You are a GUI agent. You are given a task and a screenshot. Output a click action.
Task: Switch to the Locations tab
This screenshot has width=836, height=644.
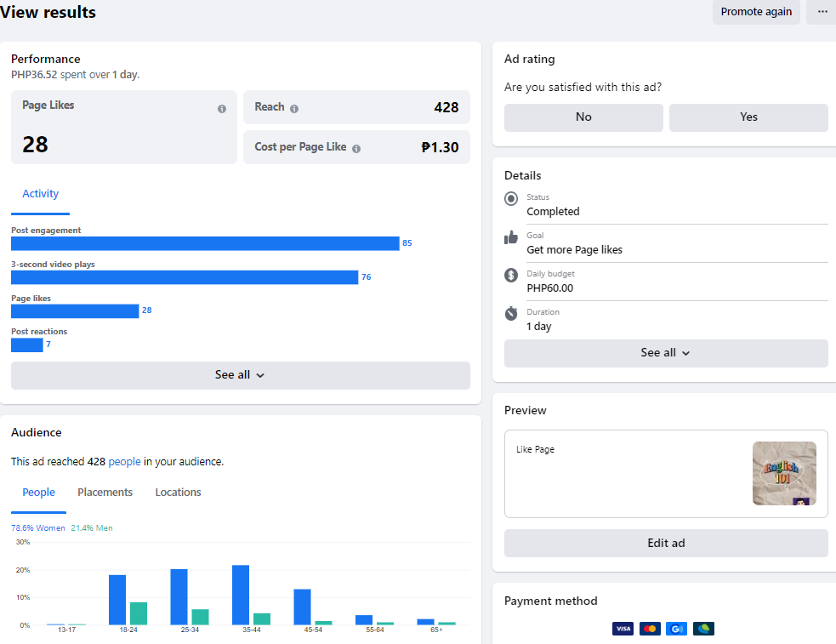(178, 493)
